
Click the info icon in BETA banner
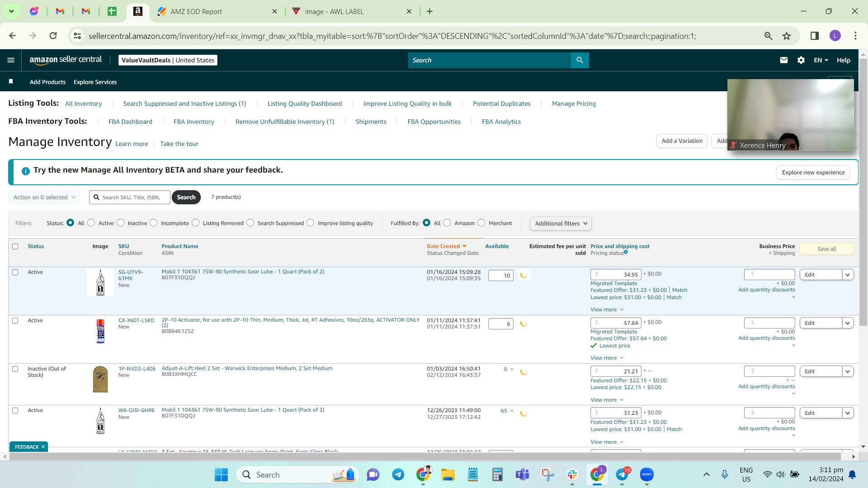(x=26, y=171)
